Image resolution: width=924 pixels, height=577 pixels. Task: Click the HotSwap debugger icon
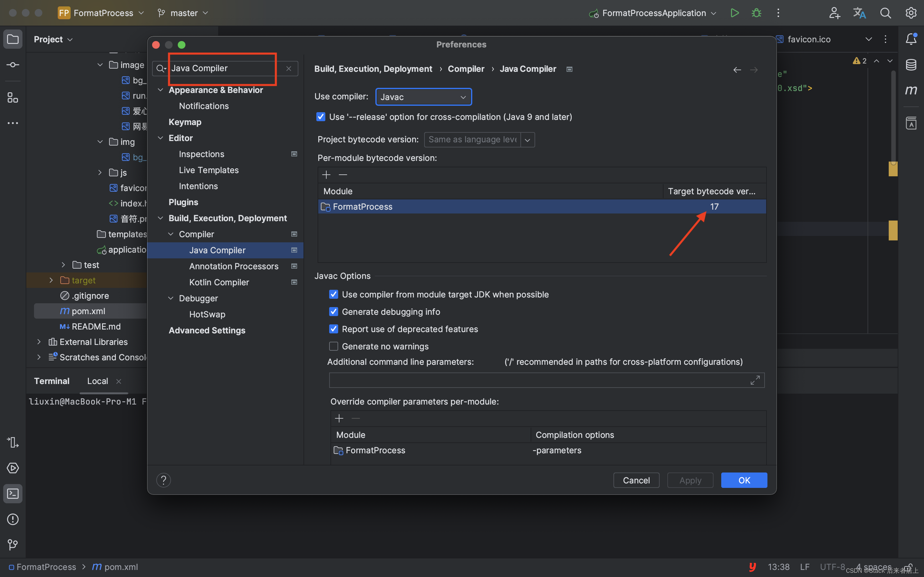click(x=208, y=314)
